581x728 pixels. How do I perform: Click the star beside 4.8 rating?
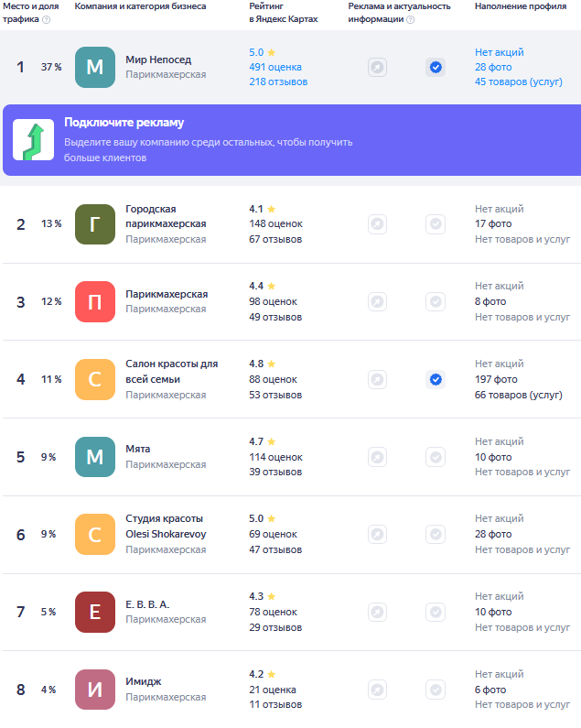click(272, 364)
